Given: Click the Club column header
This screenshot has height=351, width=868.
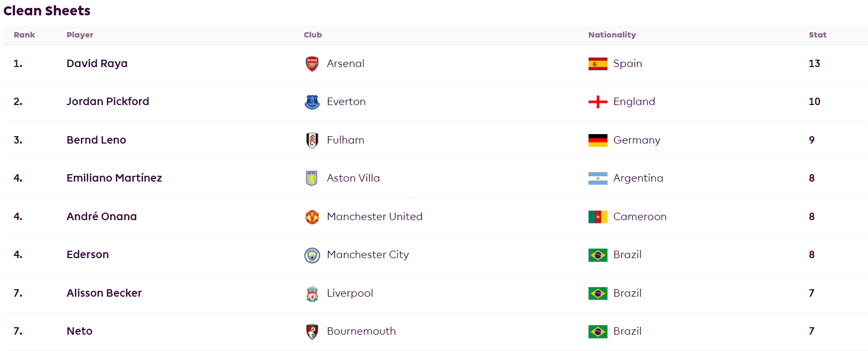Looking at the screenshot, I should click(x=313, y=35).
